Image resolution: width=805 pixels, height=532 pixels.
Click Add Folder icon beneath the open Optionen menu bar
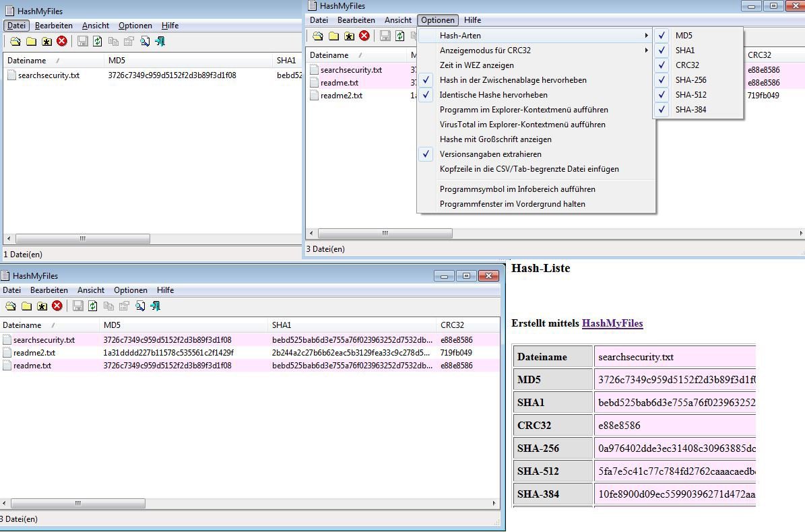333,36
